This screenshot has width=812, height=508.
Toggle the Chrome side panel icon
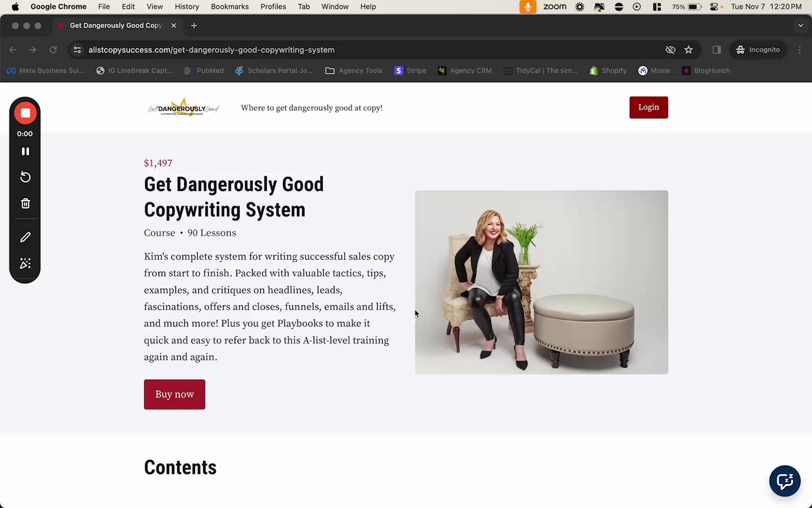(x=716, y=50)
